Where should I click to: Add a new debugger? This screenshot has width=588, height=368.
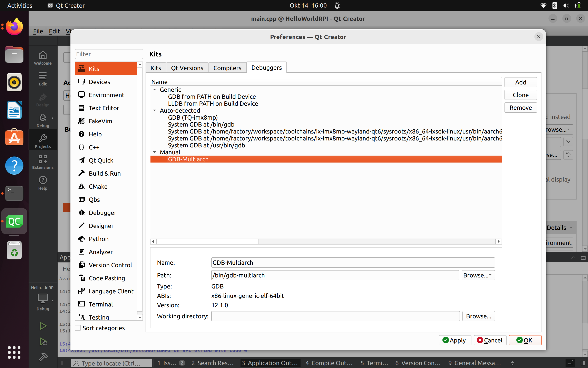(520, 82)
